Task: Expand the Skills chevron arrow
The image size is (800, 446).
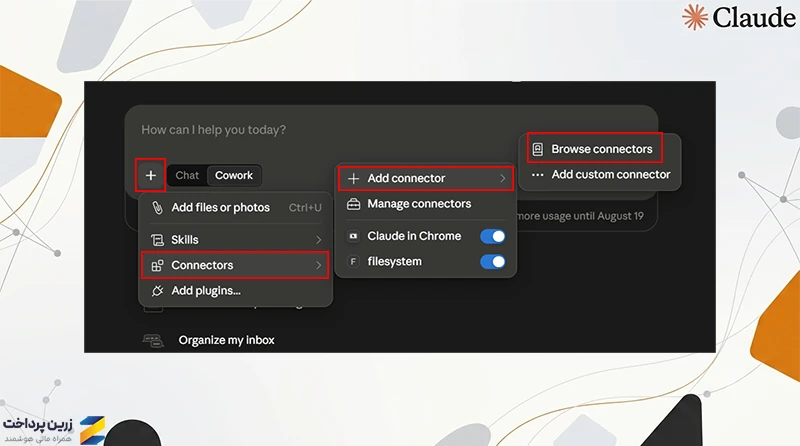Action: click(x=318, y=240)
